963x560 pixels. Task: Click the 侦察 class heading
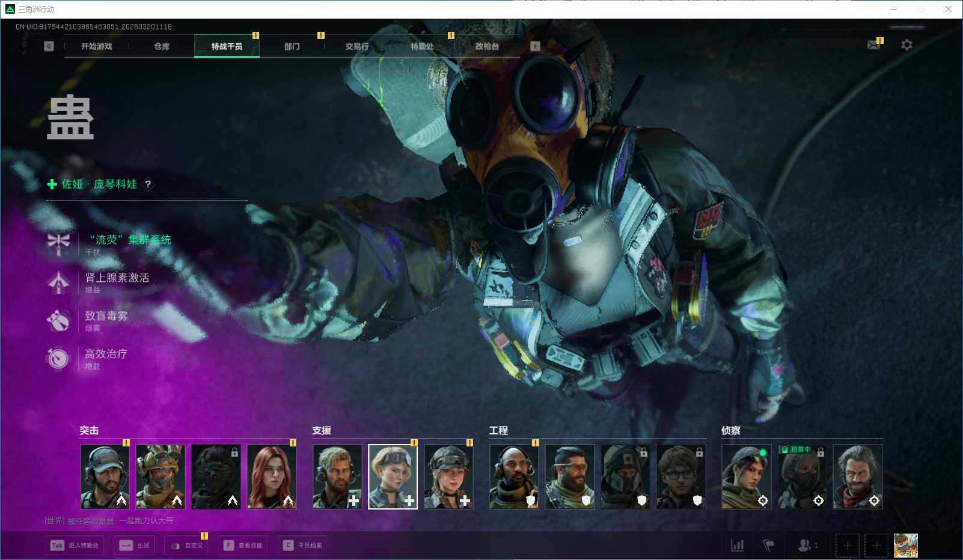click(x=731, y=431)
